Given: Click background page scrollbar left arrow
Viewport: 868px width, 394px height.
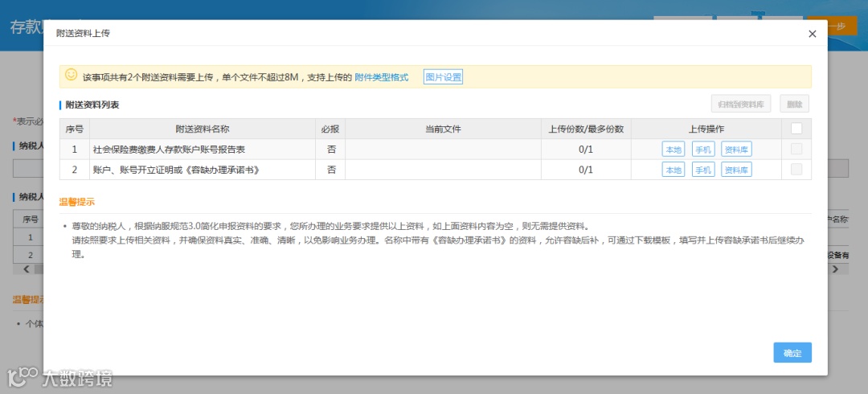Looking at the screenshot, I should 26,269.
